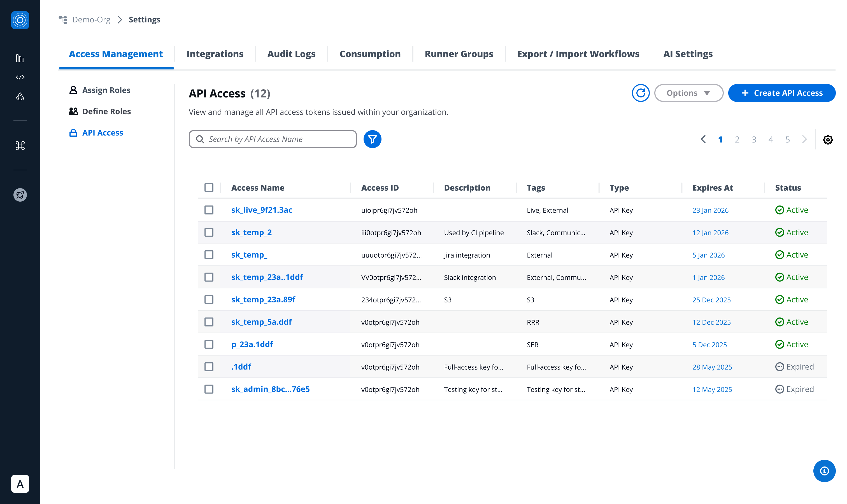The height and width of the screenshot is (504, 847).
Task: Refresh the API Access list
Action: click(x=641, y=93)
